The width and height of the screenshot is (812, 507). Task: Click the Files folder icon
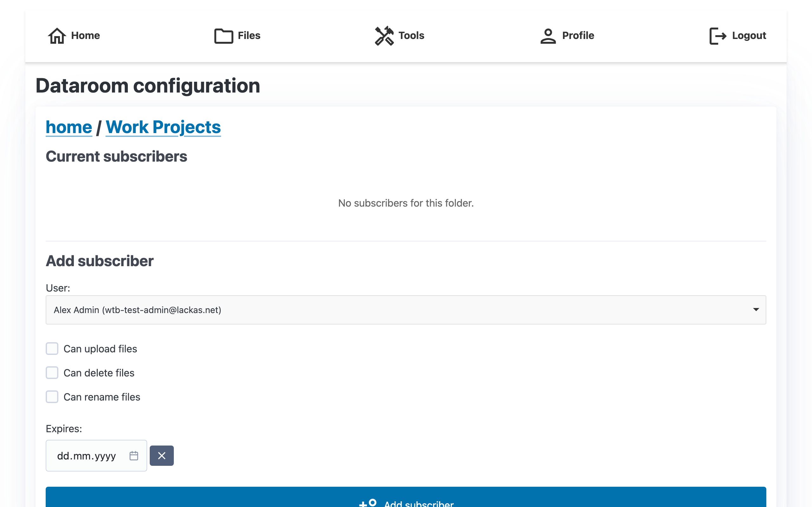224,35
